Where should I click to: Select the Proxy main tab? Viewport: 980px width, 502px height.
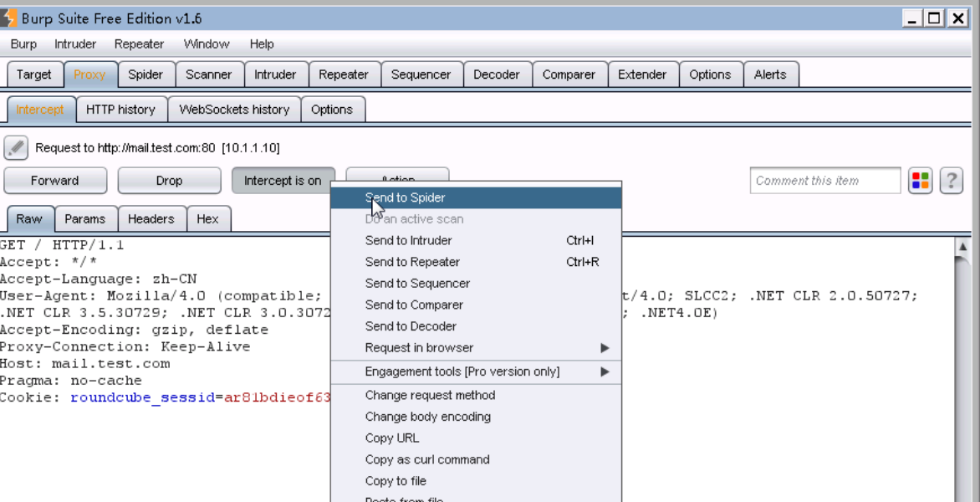tap(90, 74)
